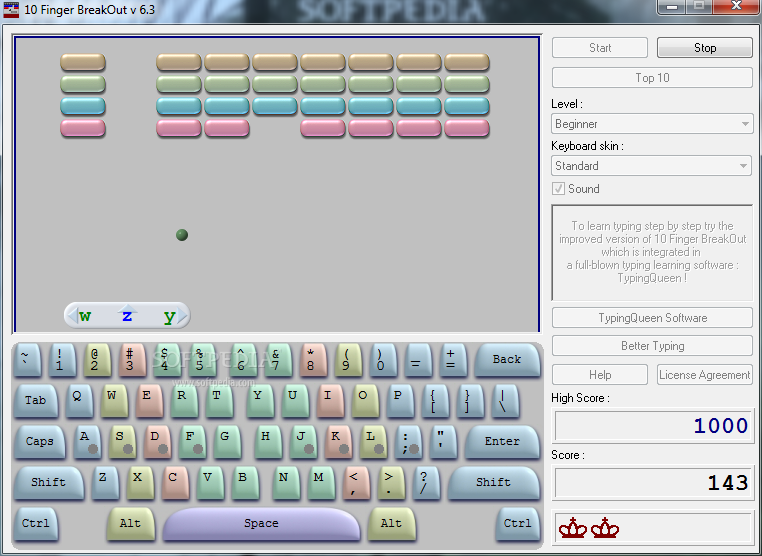The height and width of the screenshot is (556, 762).
Task: Click the Better Typing button
Action: tap(652, 346)
